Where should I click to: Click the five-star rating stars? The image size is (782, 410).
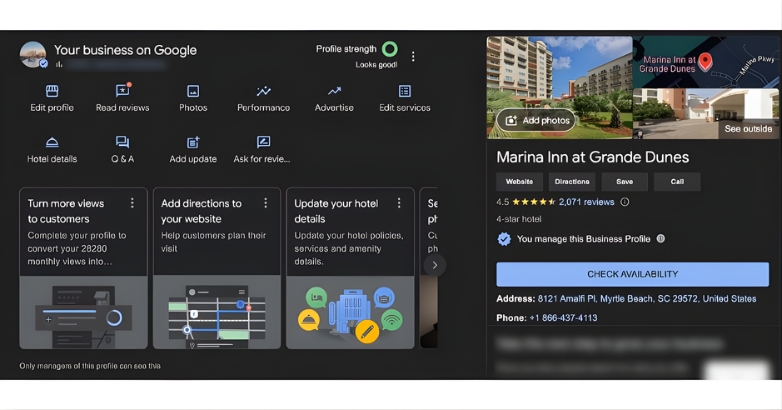(x=534, y=202)
